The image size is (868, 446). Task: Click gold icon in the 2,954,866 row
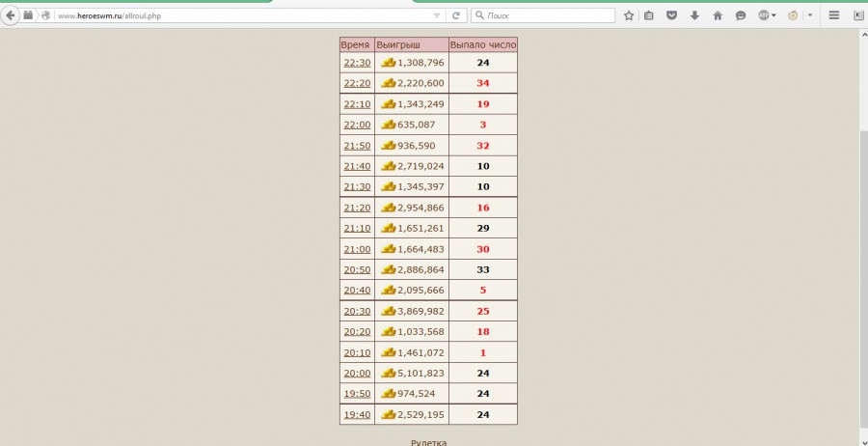click(390, 208)
